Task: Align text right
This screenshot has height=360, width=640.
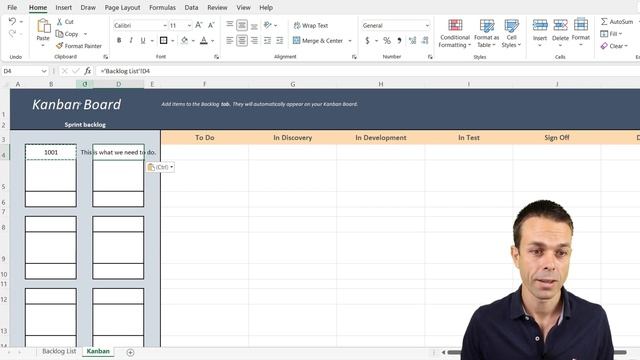Action: coord(254,40)
